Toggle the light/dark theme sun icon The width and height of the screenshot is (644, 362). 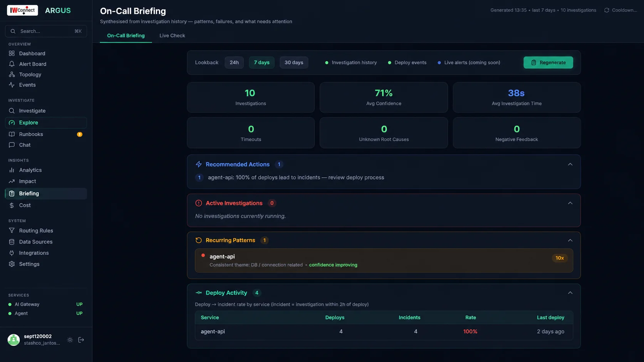[x=70, y=340]
